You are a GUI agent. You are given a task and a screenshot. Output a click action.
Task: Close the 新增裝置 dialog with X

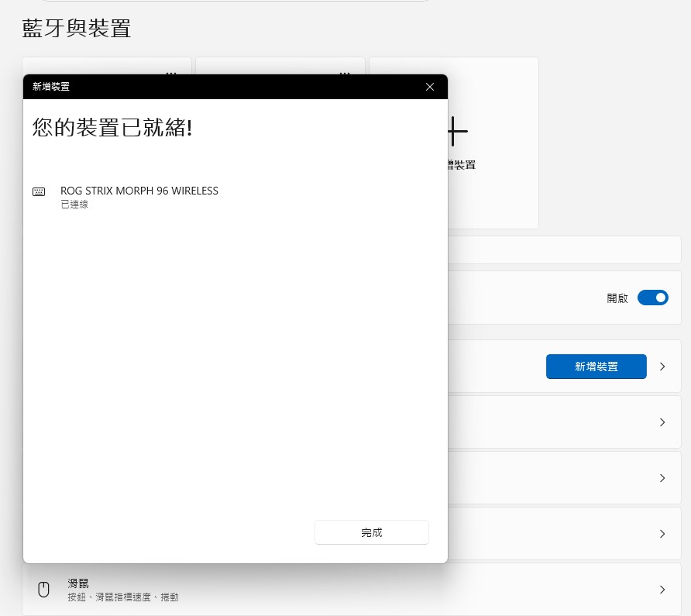(x=430, y=87)
